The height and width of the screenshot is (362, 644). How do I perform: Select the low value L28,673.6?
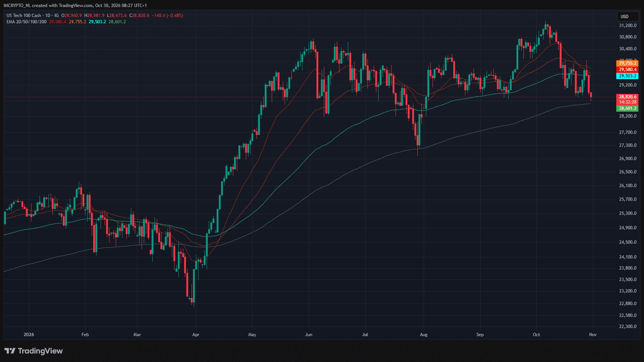(x=117, y=16)
